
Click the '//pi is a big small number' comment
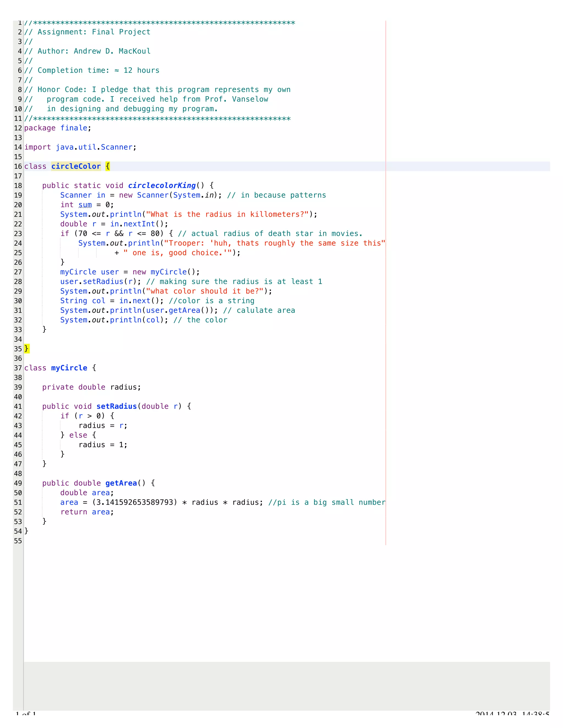[327, 502]
